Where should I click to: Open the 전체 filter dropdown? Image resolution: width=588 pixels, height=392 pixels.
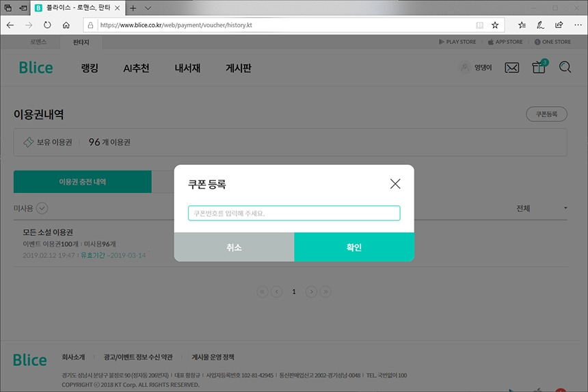coord(542,208)
